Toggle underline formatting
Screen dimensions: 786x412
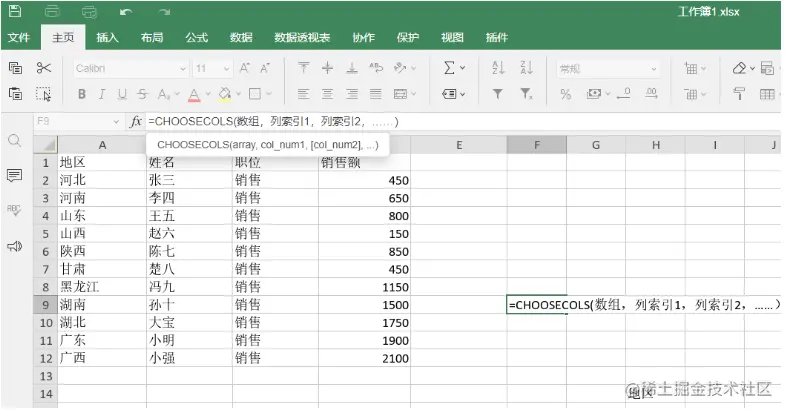(122, 94)
